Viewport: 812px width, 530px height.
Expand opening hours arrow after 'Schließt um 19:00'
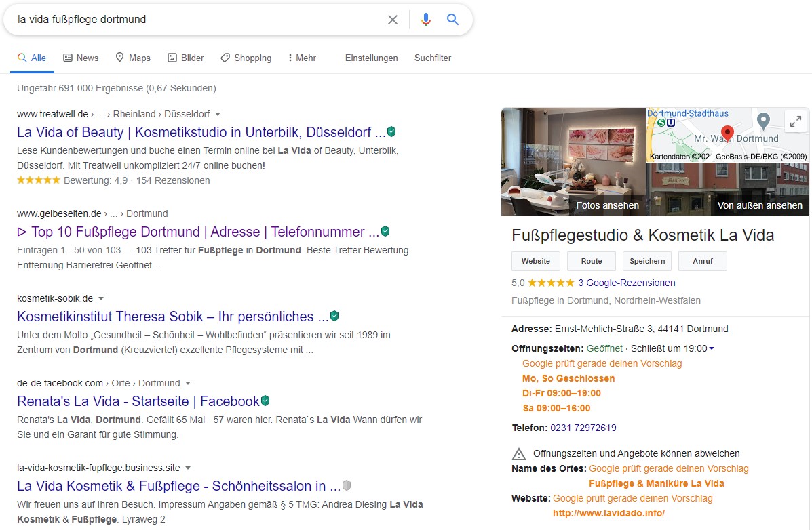pyautogui.click(x=712, y=348)
